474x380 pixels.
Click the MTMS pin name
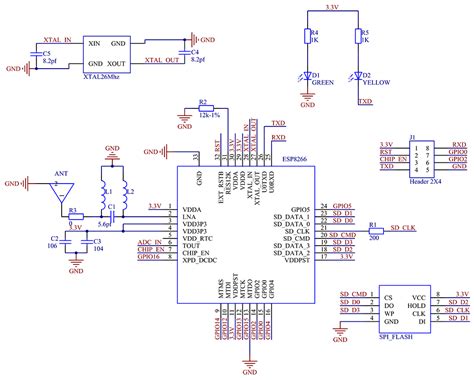click(221, 289)
